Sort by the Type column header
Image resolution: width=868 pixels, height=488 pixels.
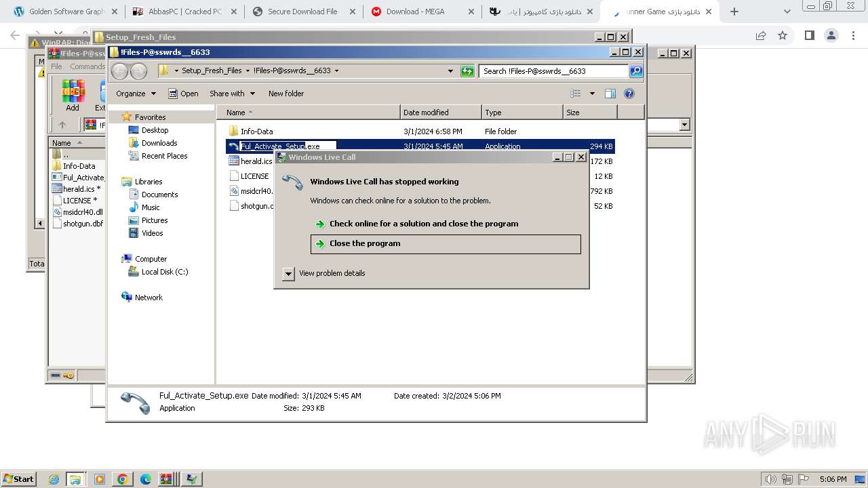tap(522, 113)
